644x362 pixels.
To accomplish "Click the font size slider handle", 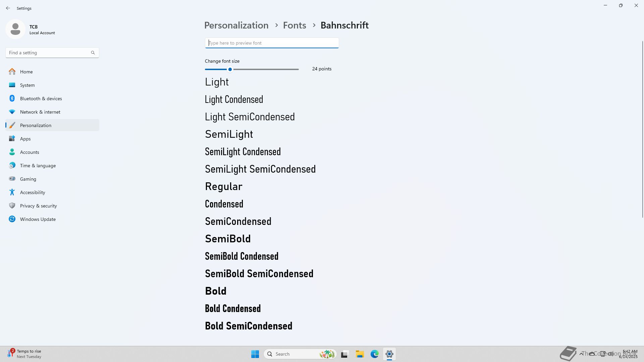I will [230, 69].
